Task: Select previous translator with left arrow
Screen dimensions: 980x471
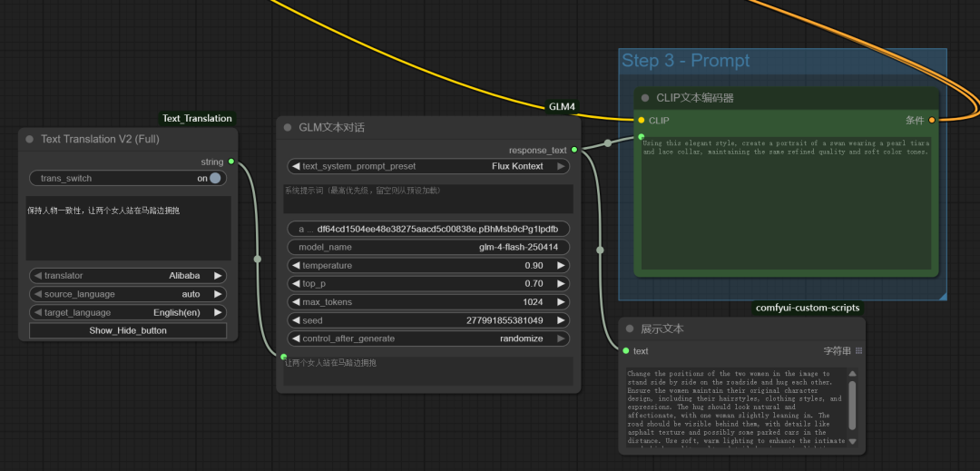Action: pos(37,276)
